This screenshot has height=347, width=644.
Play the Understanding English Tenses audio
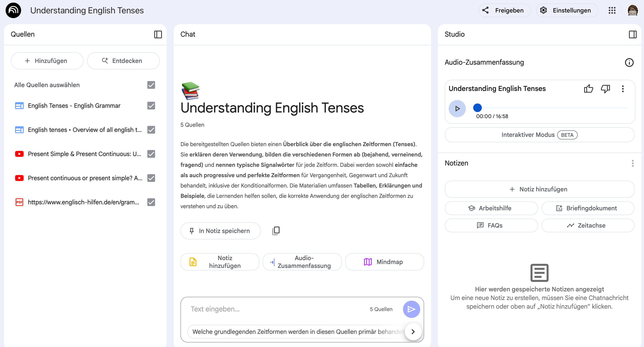pos(457,109)
